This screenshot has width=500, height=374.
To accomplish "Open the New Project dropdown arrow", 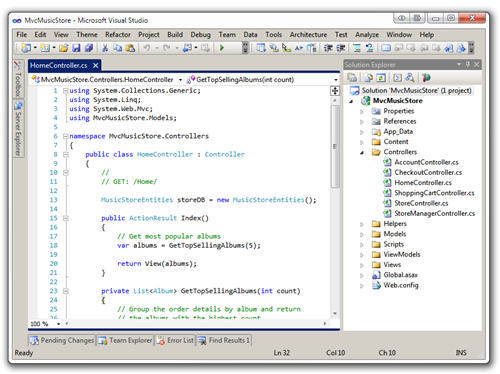I will tap(35, 48).
